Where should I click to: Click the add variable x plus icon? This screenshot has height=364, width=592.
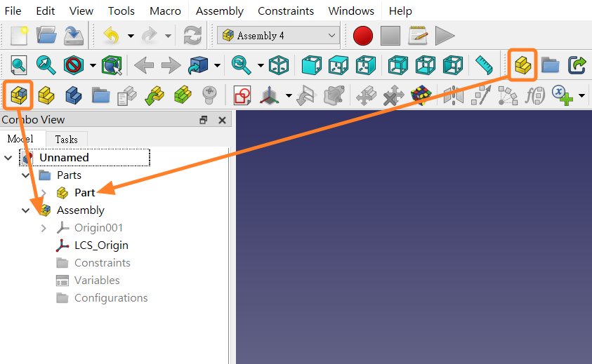tap(562, 95)
